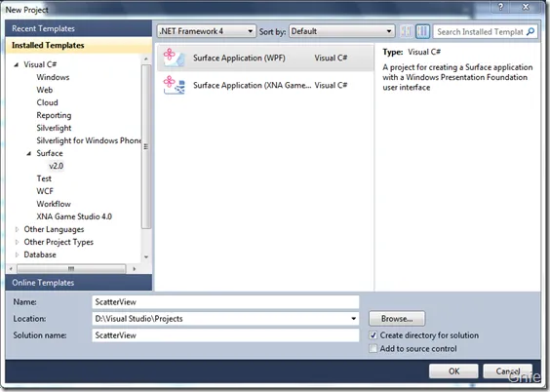Click the horizontal scrollbar right arrow
This screenshot has width=550, height=392.
[x=134, y=269]
